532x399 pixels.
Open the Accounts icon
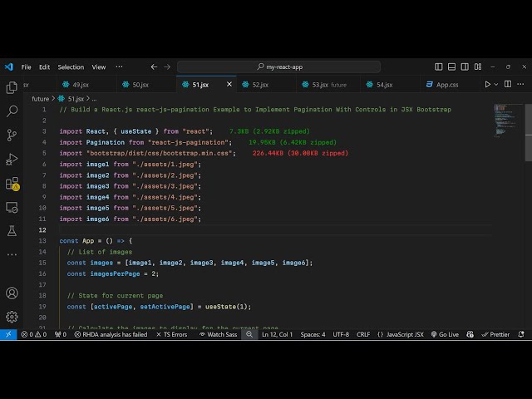click(x=12, y=293)
